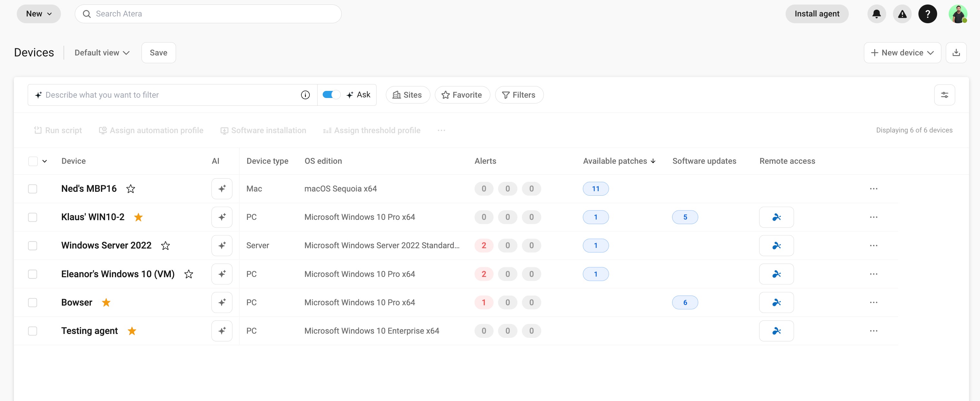The width and height of the screenshot is (980, 401).
Task: Open the help question mark icon
Action: pos(927,14)
